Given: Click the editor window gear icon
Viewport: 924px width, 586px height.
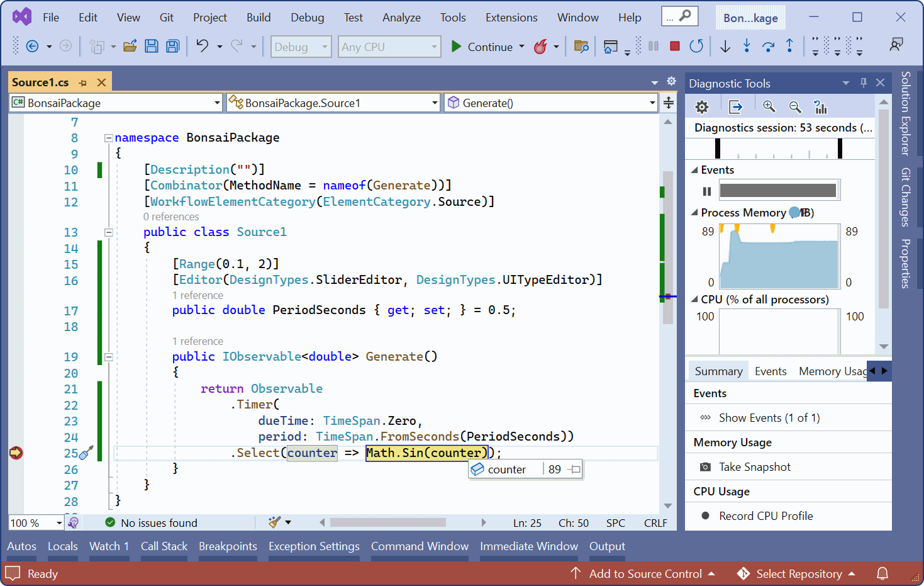Looking at the screenshot, I should tap(671, 81).
